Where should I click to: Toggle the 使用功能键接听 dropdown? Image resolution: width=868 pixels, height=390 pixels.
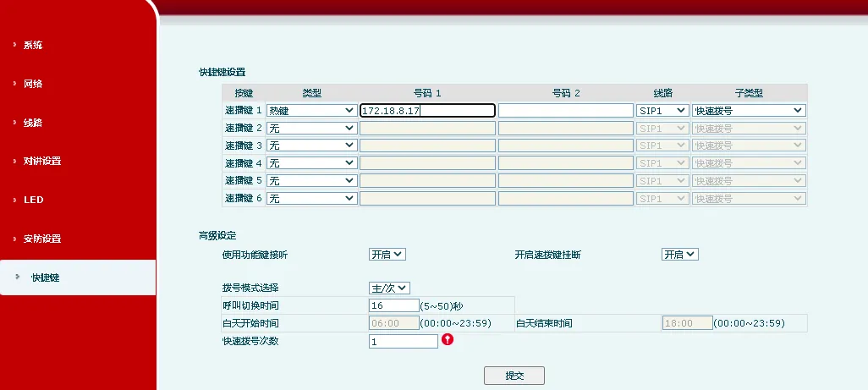pos(387,254)
